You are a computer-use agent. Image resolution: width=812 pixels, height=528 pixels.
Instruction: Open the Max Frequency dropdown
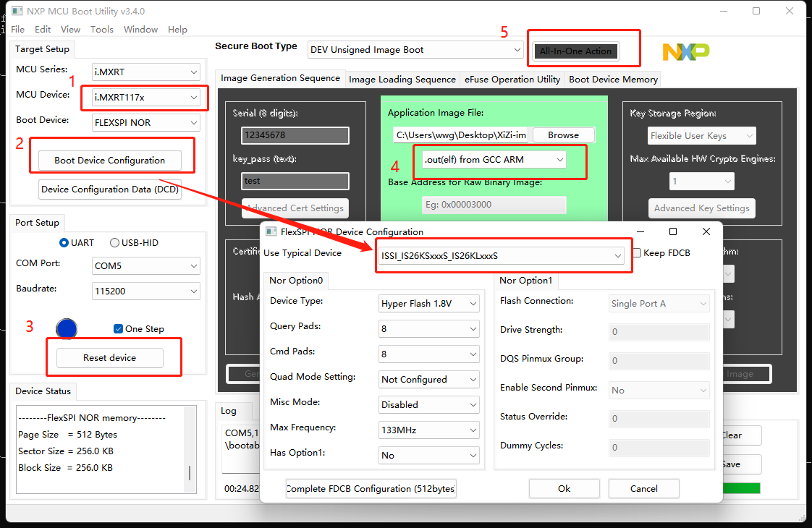coord(428,430)
